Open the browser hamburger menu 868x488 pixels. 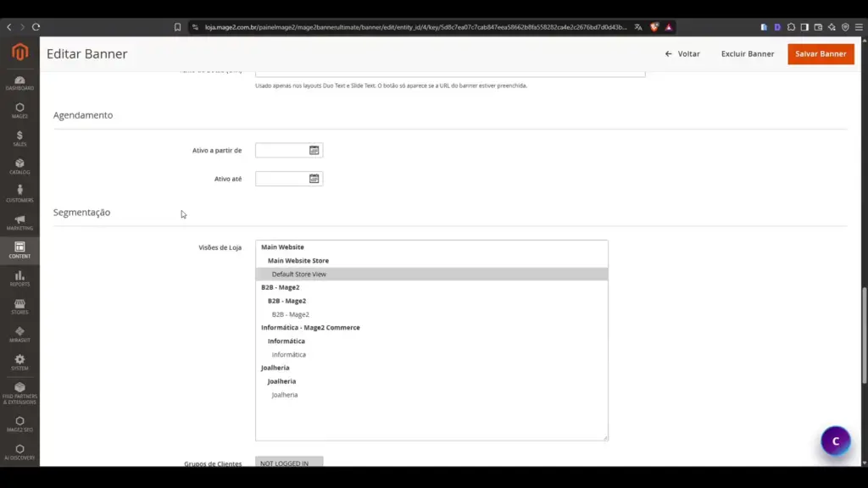[859, 26]
